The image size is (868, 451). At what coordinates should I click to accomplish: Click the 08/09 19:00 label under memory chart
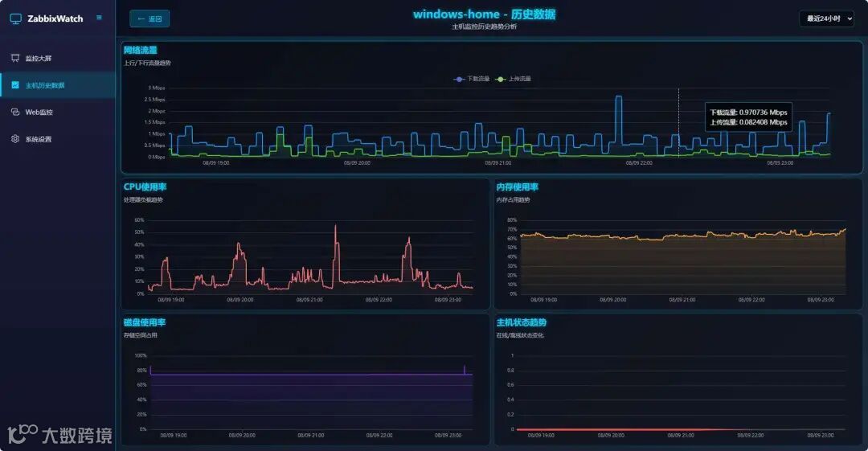click(543, 300)
